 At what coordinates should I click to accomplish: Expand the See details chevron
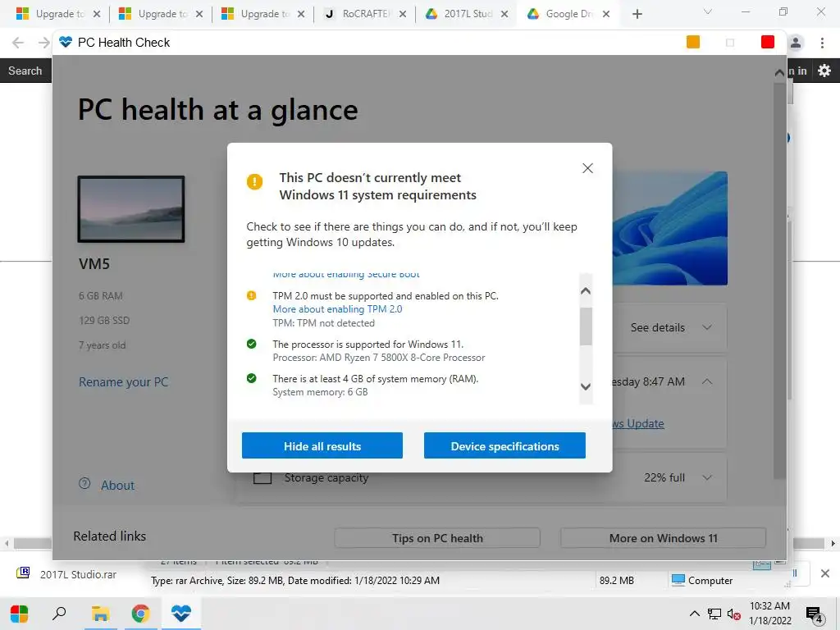coord(707,327)
